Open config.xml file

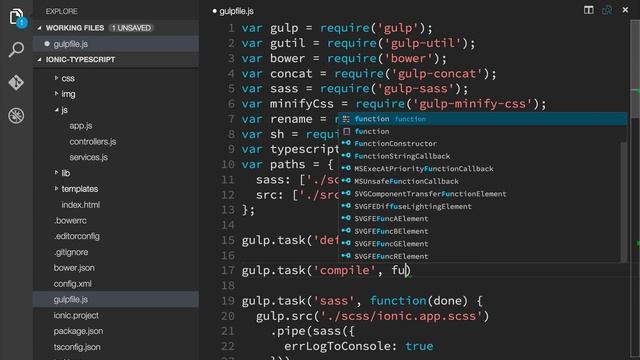pos(72,284)
